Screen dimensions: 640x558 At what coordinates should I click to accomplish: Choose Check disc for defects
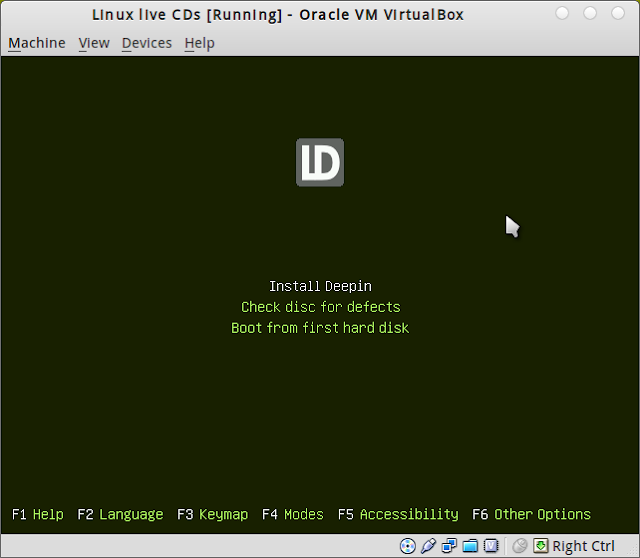320,307
